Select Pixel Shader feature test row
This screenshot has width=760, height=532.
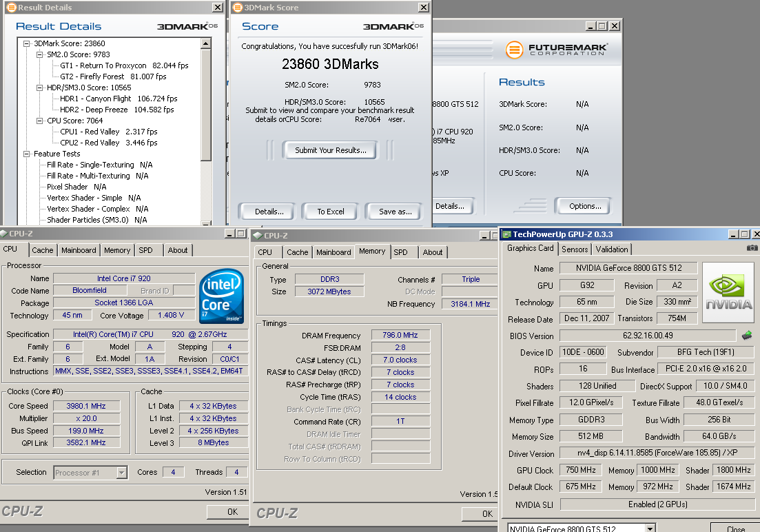[x=76, y=187]
